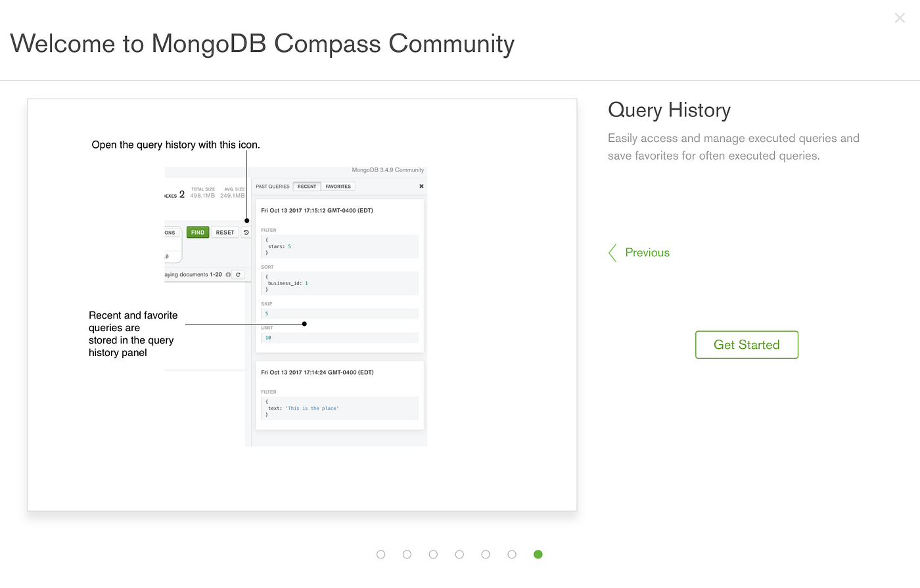Open query history with the clock icon
Screen dimensions: 920x588
[246, 232]
